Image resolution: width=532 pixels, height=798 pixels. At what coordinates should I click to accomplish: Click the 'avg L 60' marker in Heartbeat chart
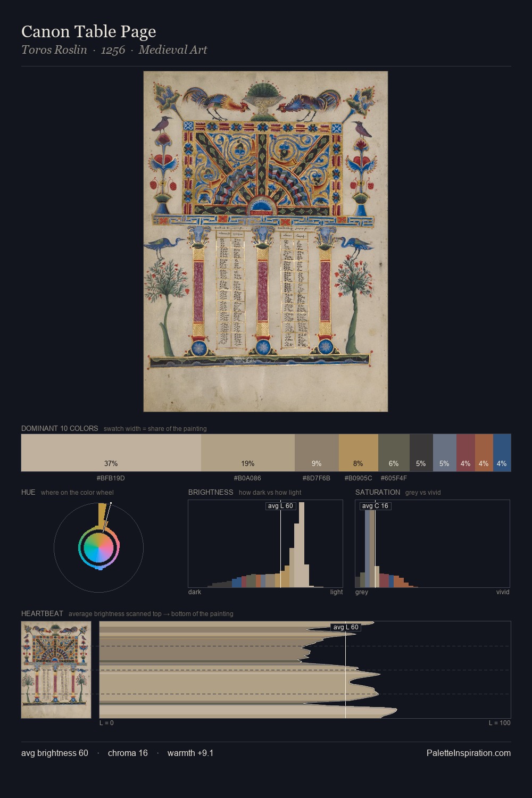(x=346, y=627)
